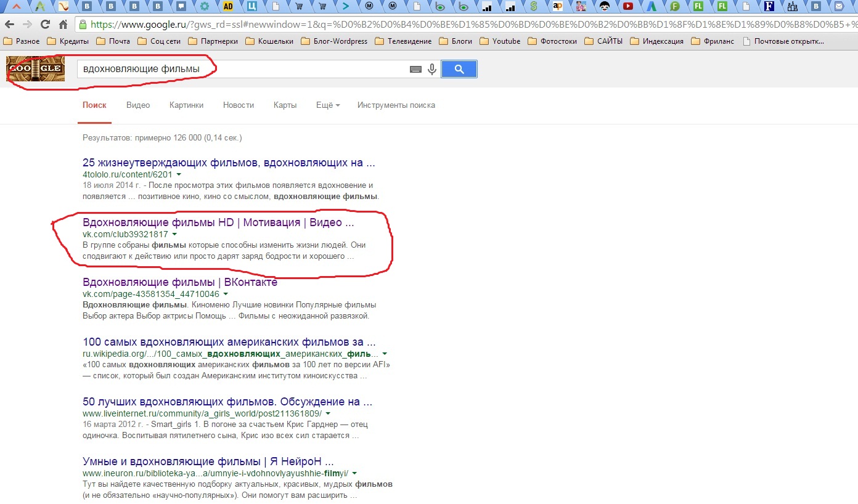
Task: Open the Фриланс bookmarks folder
Action: pyautogui.click(x=714, y=41)
